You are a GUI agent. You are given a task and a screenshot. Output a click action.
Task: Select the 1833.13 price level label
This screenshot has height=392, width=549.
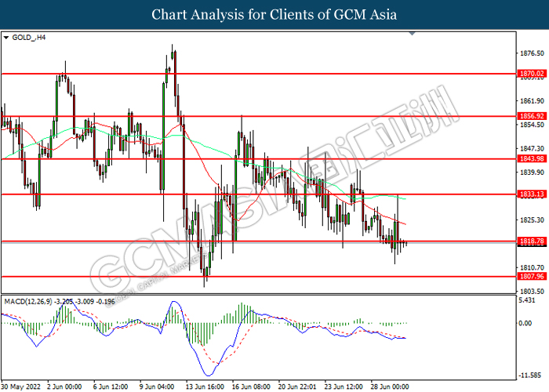(x=532, y=194)
